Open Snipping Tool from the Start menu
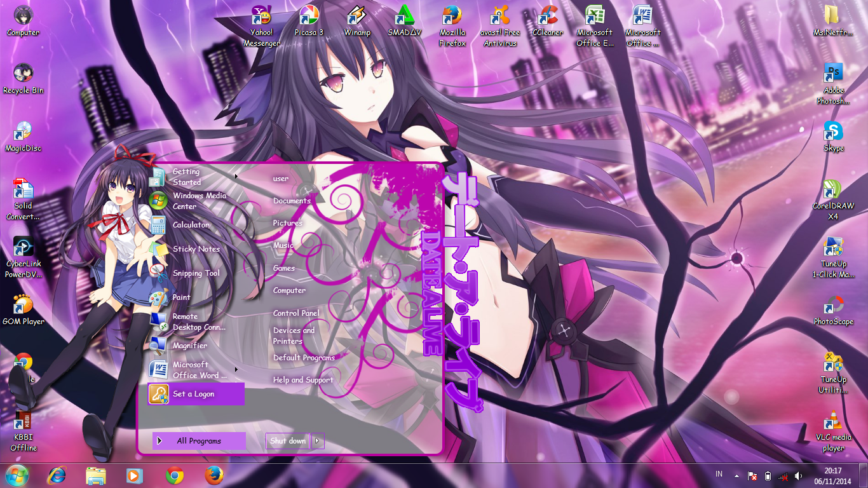Image resolution: width=868 pixels, height=488 pixels. [196, 273]
